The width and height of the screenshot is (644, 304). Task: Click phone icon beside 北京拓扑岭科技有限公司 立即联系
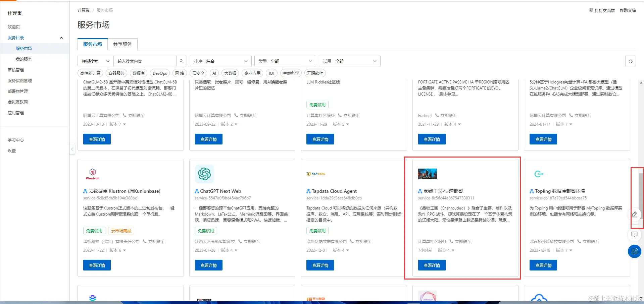[x=579, y=241]
